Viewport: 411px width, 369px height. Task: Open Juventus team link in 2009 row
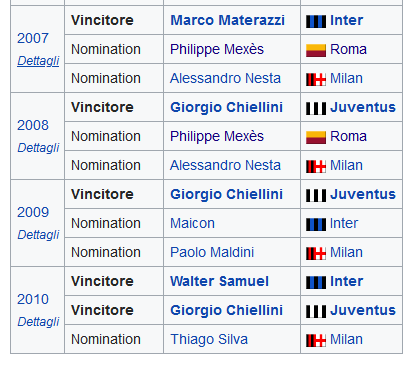pyautogui.click(x=363, y=194)
